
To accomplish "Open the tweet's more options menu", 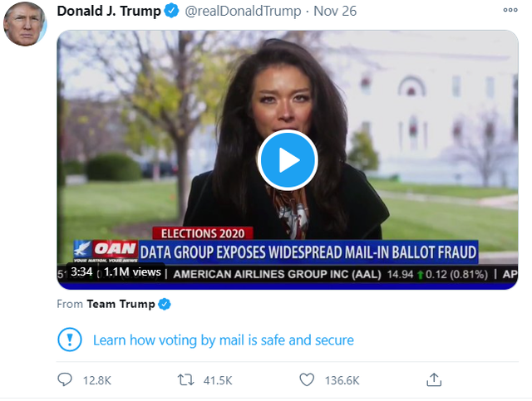I will (510, 12).
